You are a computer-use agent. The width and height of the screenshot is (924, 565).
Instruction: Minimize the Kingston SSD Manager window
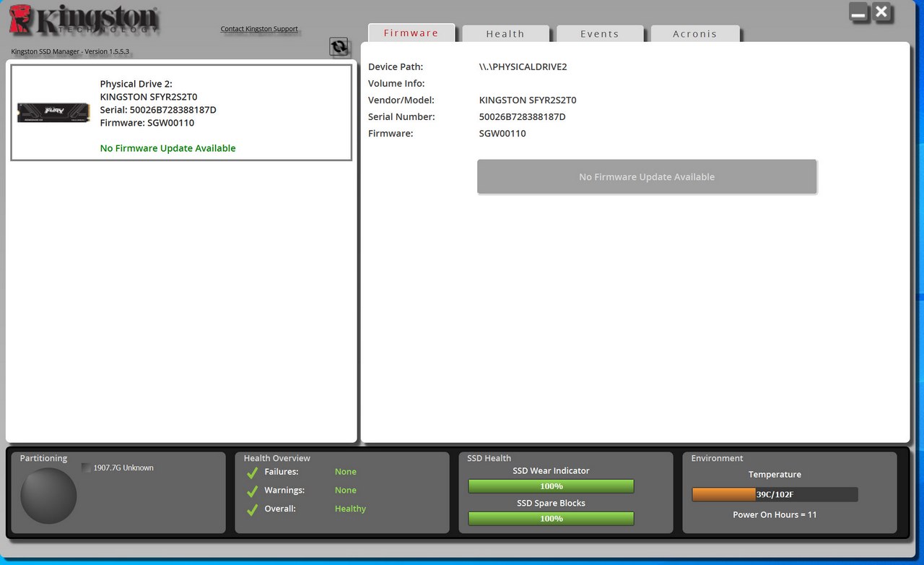point(858,13)
